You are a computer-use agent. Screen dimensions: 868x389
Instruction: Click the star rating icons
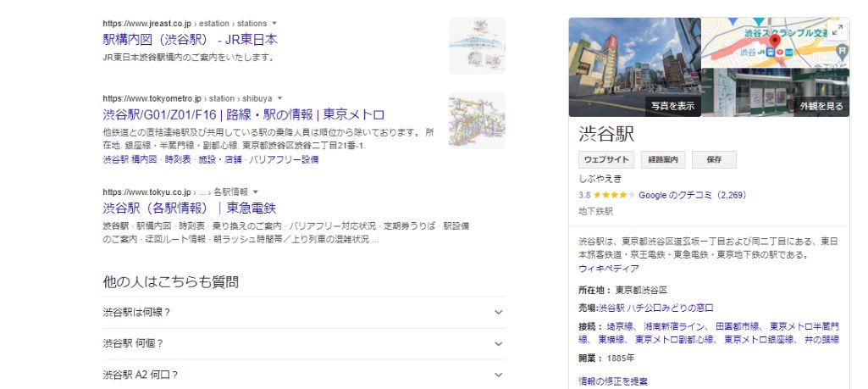click(615, 195)
